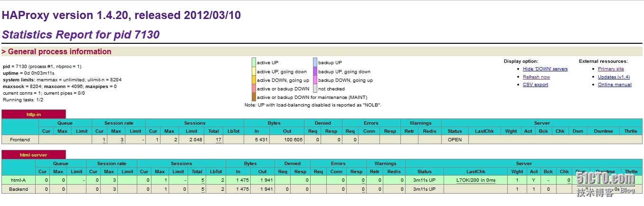644x206 pixels.
Task: Click the L7OK/200 in 0ms cell
Action: 475,180
